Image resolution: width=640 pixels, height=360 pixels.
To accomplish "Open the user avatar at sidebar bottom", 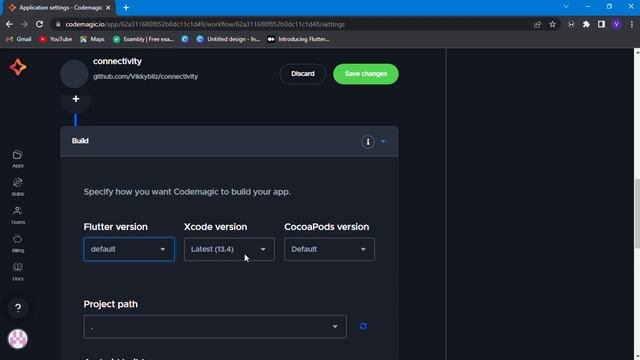I will coord(18,339).
